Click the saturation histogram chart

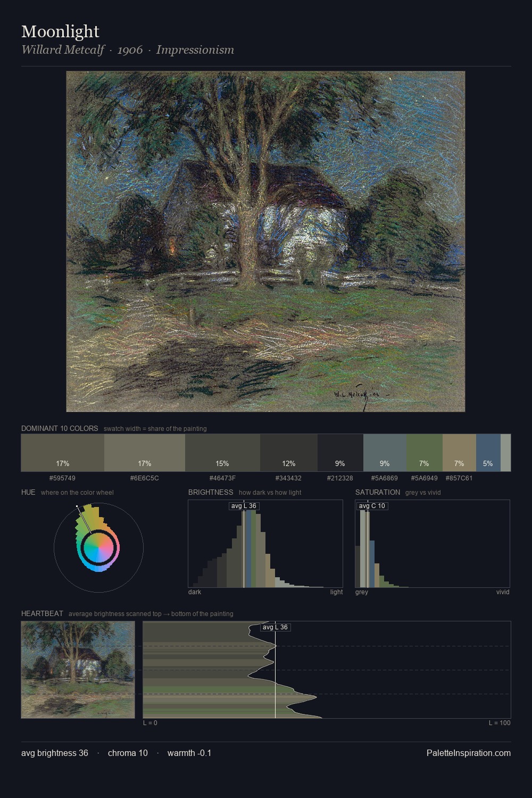coord(433,544)
